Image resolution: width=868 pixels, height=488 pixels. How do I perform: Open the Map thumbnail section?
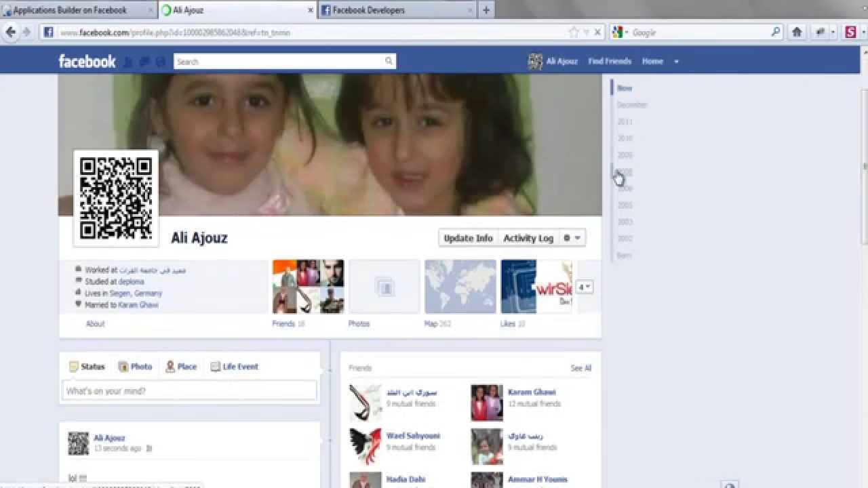(x=460, y=287)
